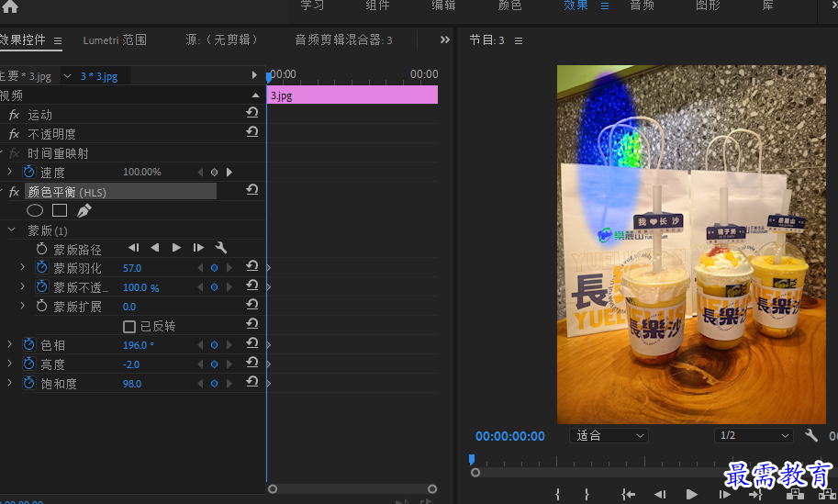Click the program timecode 00:00:00:00
The image size is (838, 504).
pos(510,436)
